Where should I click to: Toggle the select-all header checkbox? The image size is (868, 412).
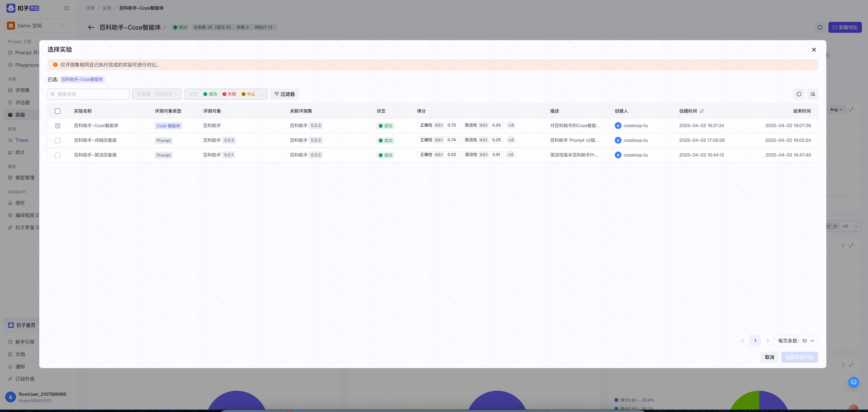58,111
